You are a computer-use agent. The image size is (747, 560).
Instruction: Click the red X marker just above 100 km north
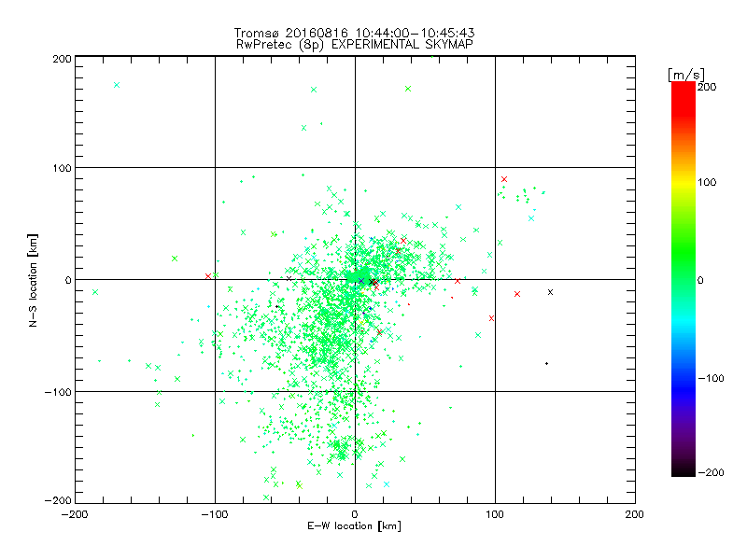(504, 179)
